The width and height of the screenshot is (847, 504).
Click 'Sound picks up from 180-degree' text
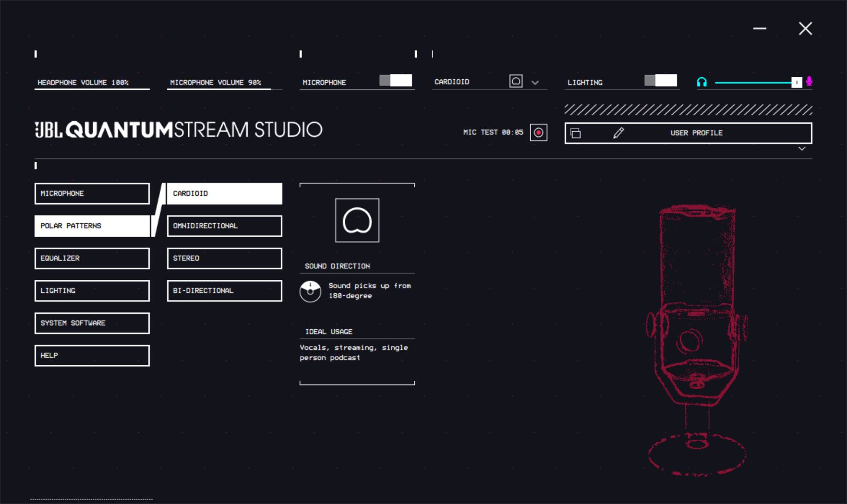pos(370,291)
